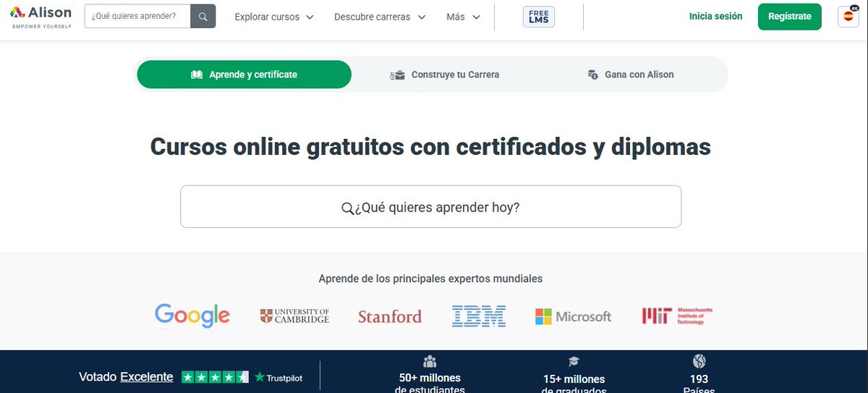868x393 pixels.
Task: Open the Spanish flag language selector
Action: pyautogui.click(x=848, y=16)
